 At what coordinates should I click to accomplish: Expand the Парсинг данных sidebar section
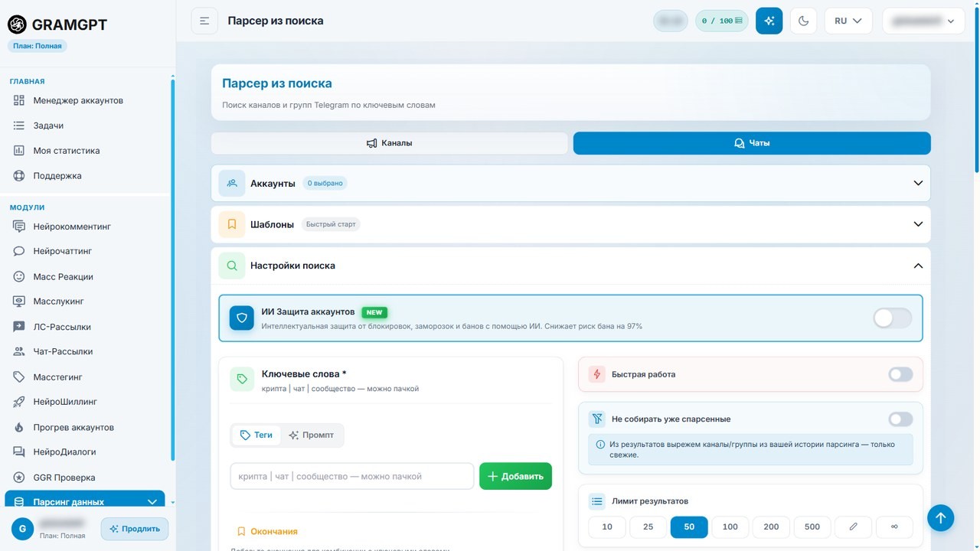tap(85, 499)
